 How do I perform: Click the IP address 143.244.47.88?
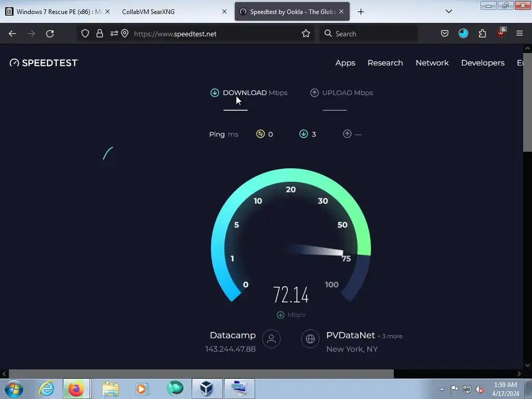point(230,349)
